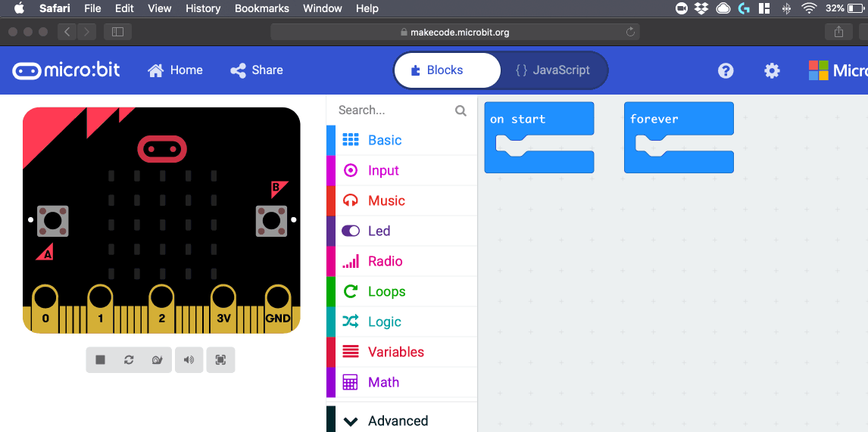The height and width of the screenshot is (432, 868).
Task: Click the camera menu bar icon
Action: pyautogui.click(x=682, y=8)
